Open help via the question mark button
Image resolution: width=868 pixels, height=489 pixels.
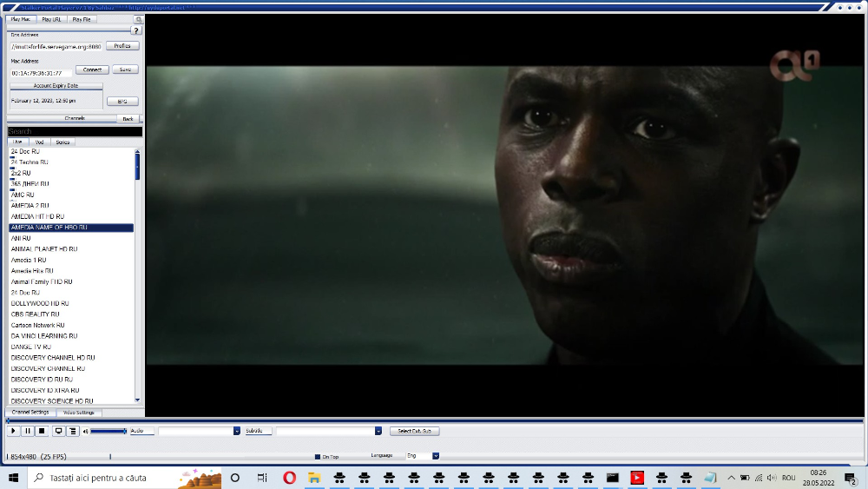(136, 30)
